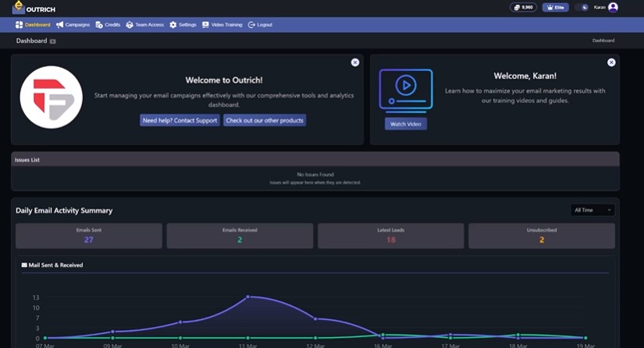644x348 pixels.
Task: Click the Latest Leads stat card
Action: pos(390,236)
